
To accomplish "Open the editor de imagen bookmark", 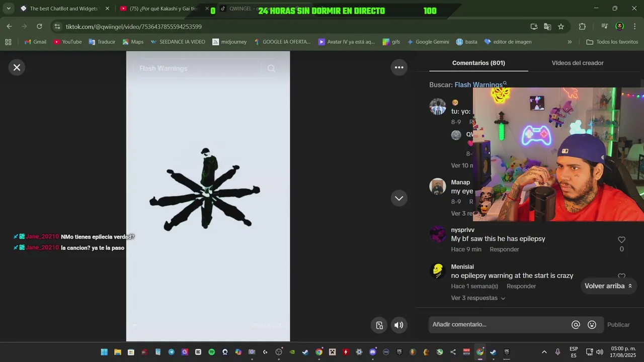I will [508, 42].
